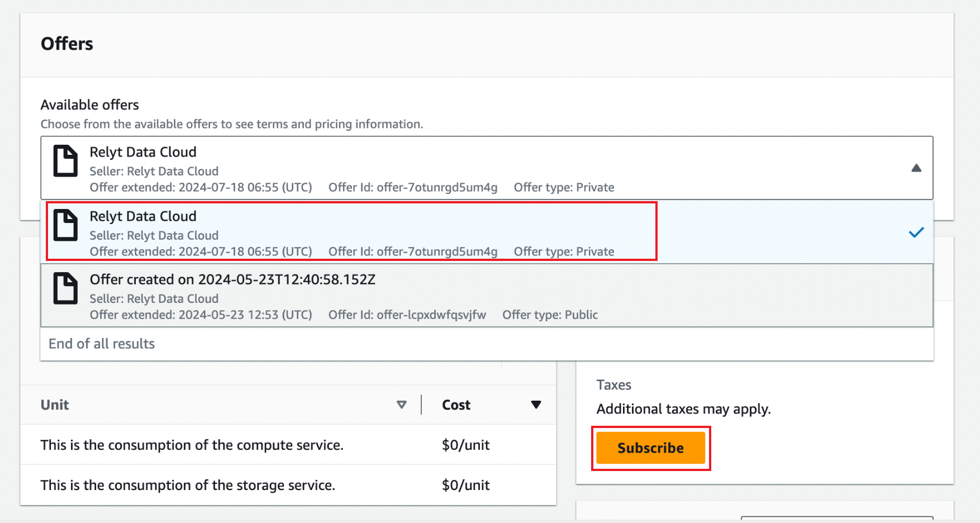Click the Unit column header
Screen dimensions: 980x523
[55, 405]
